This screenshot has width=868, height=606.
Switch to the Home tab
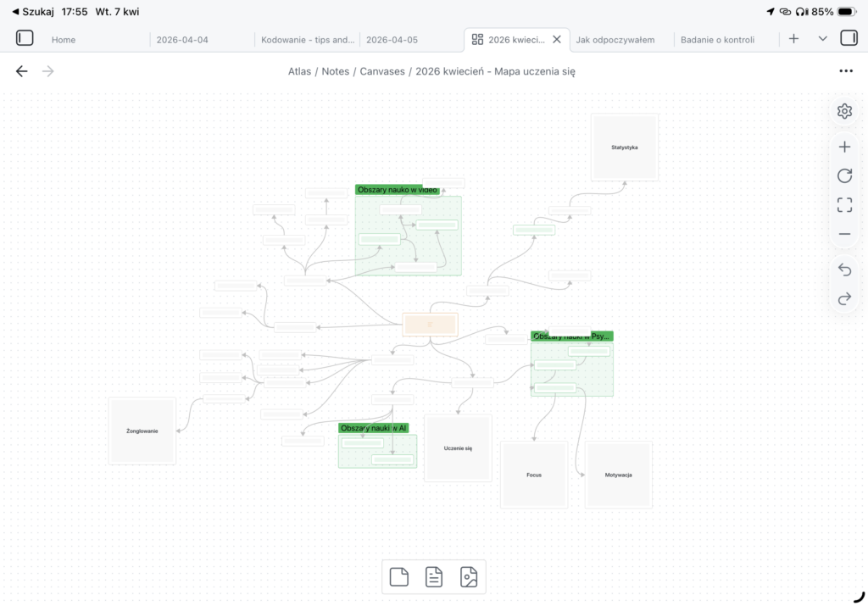point(64,39)
